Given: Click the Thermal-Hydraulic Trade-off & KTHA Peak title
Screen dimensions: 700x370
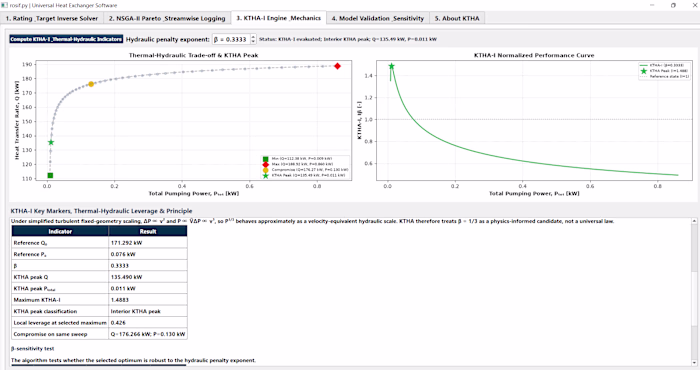Looking at the screenshot, I should point(193,55).
